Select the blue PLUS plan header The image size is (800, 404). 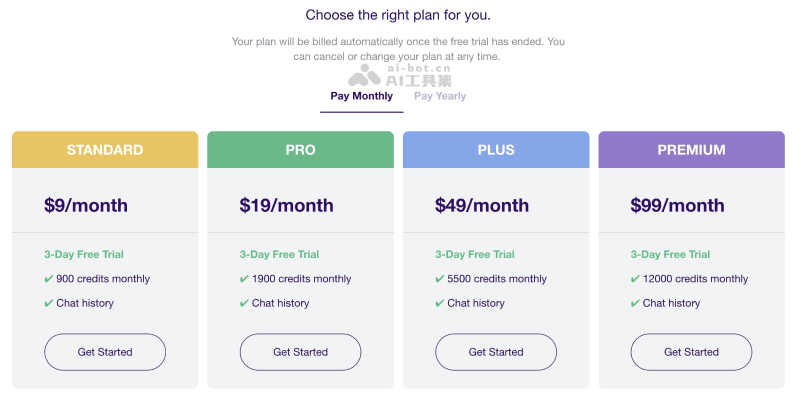coord(496,150)
